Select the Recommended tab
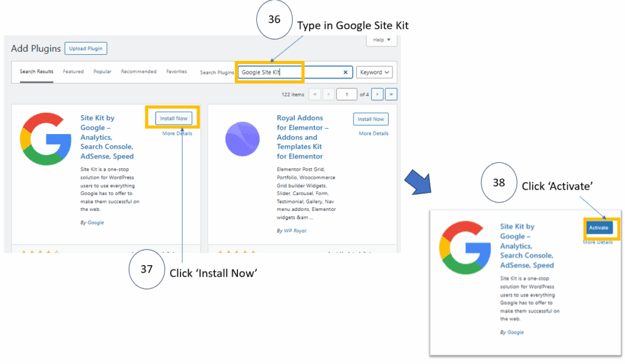This screenshot has width=625, height=364. [139, 72]
